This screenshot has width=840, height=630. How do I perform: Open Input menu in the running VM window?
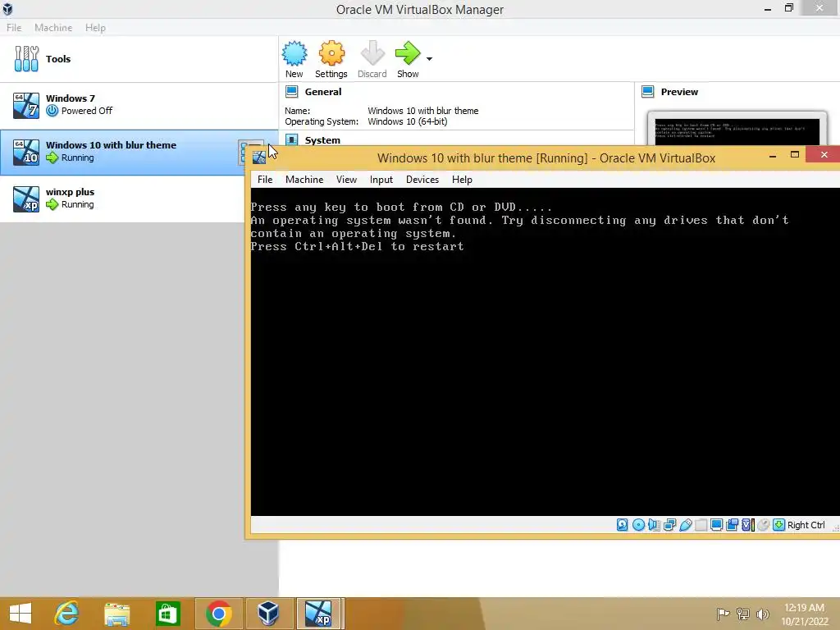pos(381,180)
